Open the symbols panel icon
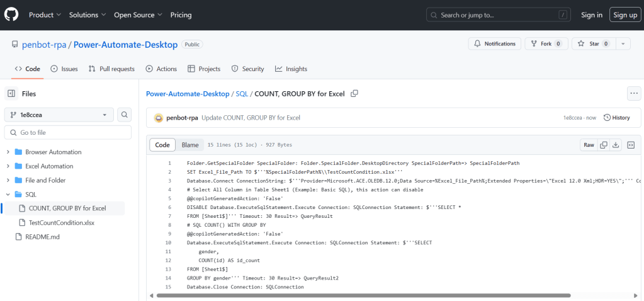This screenshot has width=644, height=301. tap(631, 145)
